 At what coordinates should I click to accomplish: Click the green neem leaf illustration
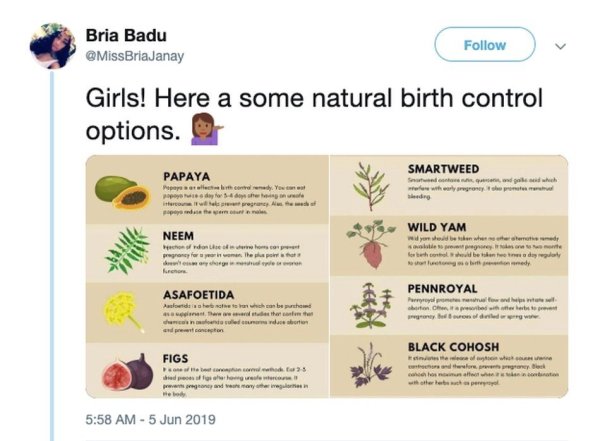[x=127, y=250]
